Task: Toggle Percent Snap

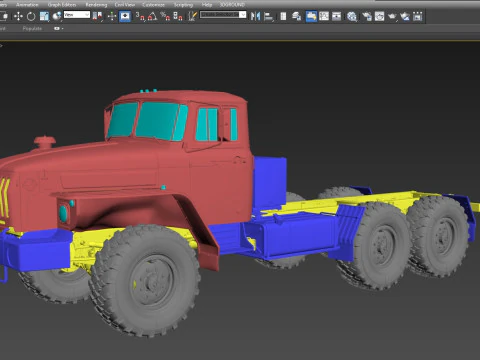Action: pos(165,16)
